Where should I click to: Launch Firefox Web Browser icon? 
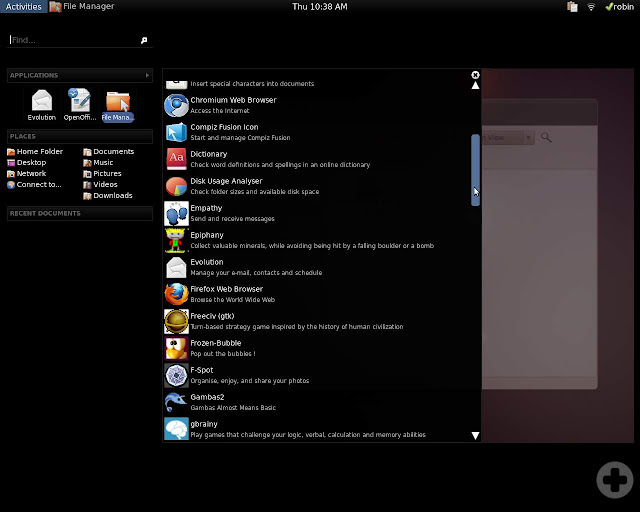tap(176, 294)
